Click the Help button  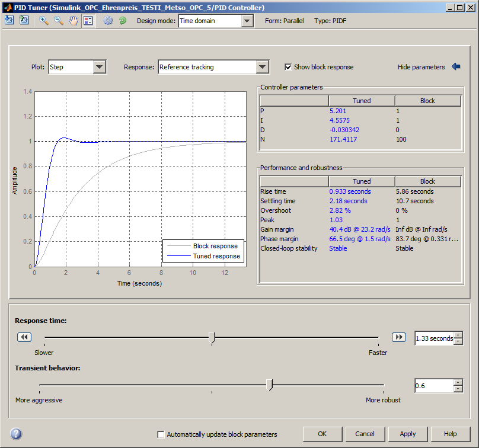[x=451, y=434]
